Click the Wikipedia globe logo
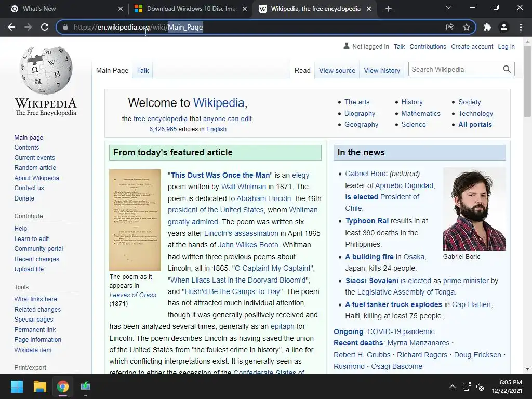 click(46, 70)
